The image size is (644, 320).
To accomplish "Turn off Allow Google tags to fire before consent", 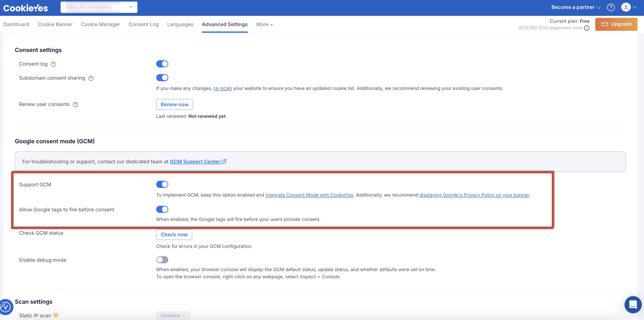I will click(x=162, y=209).
